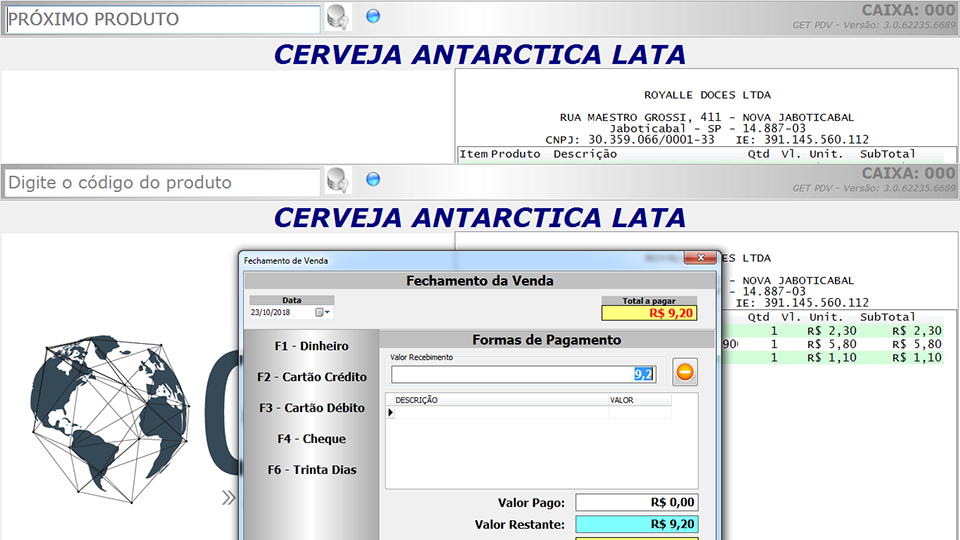960x540 pixels.
Task: Click the database search icon beside PRÓXIMO PRODUTO
Action: (338, 17)
